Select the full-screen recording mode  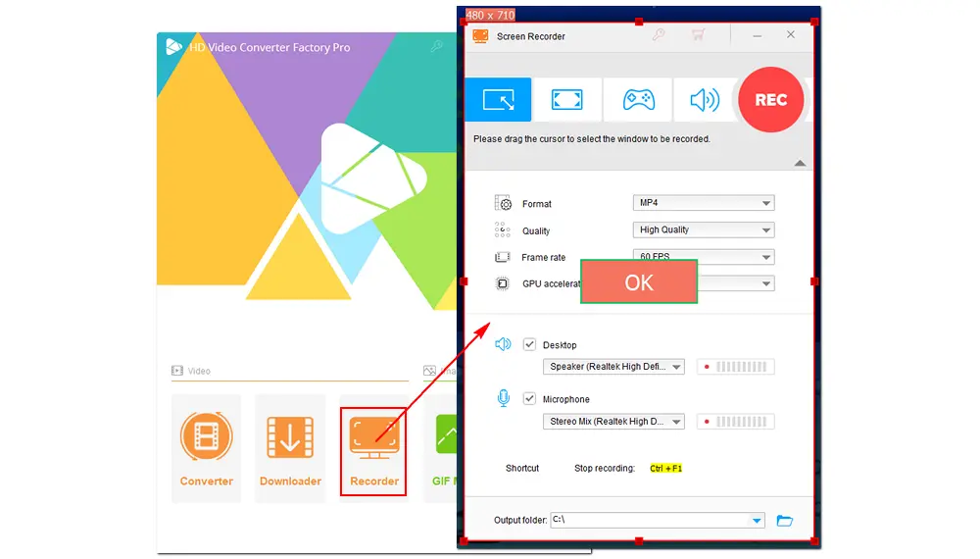click(566, 99)
